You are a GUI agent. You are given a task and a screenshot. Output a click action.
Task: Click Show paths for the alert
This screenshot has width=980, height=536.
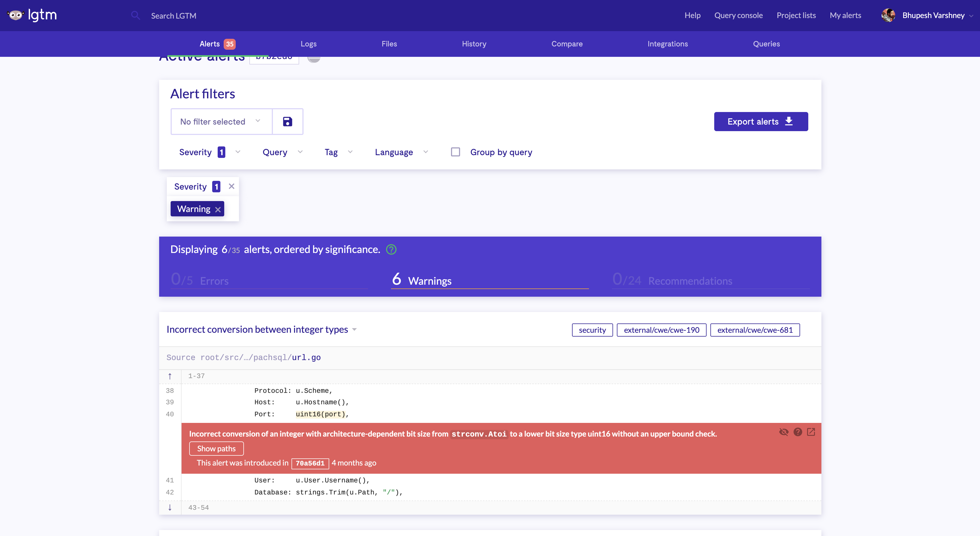click(216, 448)
